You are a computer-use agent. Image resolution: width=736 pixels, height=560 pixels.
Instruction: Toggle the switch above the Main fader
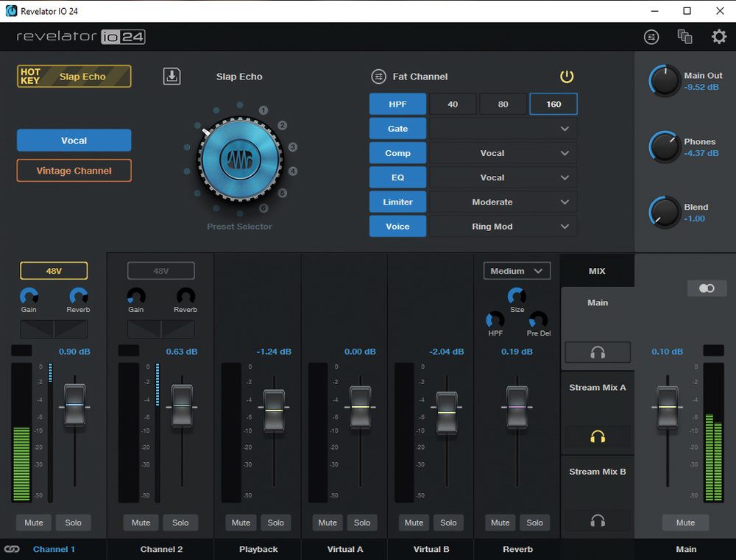[x=707, y=288]
